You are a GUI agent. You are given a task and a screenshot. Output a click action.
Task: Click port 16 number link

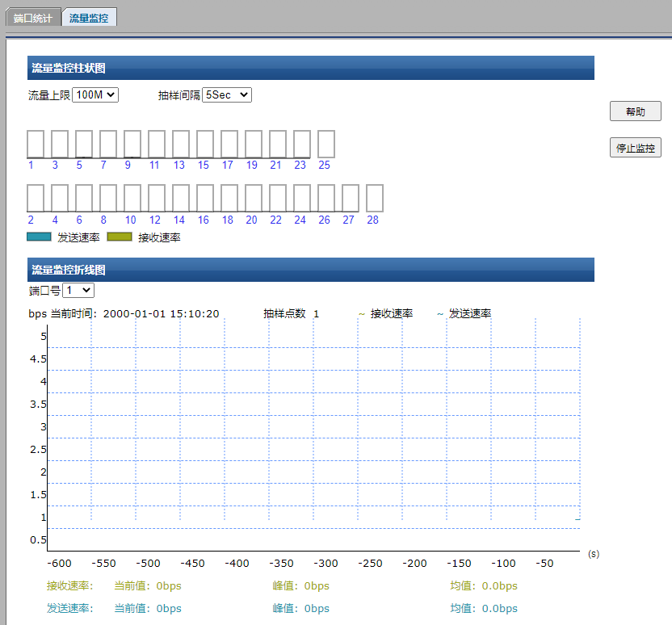pos(204,220)
